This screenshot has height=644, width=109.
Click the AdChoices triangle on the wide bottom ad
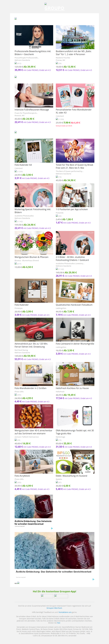tap(93, 579)
